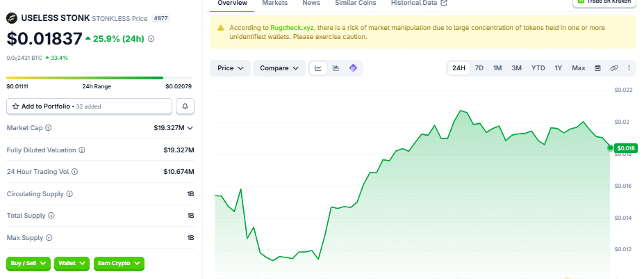Select the 3M time range
This screenshot has height=279, width=644.
(x=516, y=68)
